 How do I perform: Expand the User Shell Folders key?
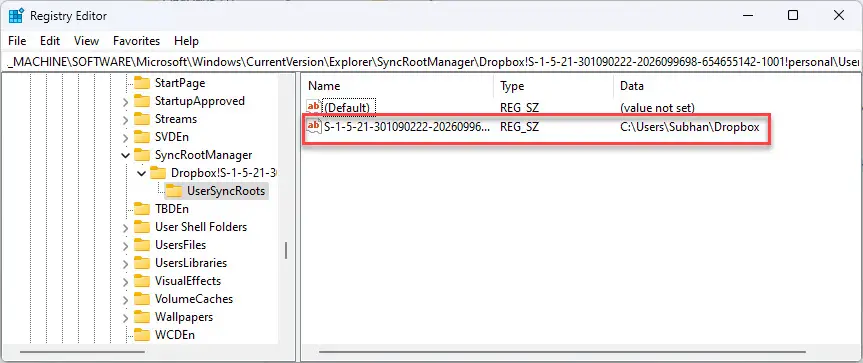(125, 227)
